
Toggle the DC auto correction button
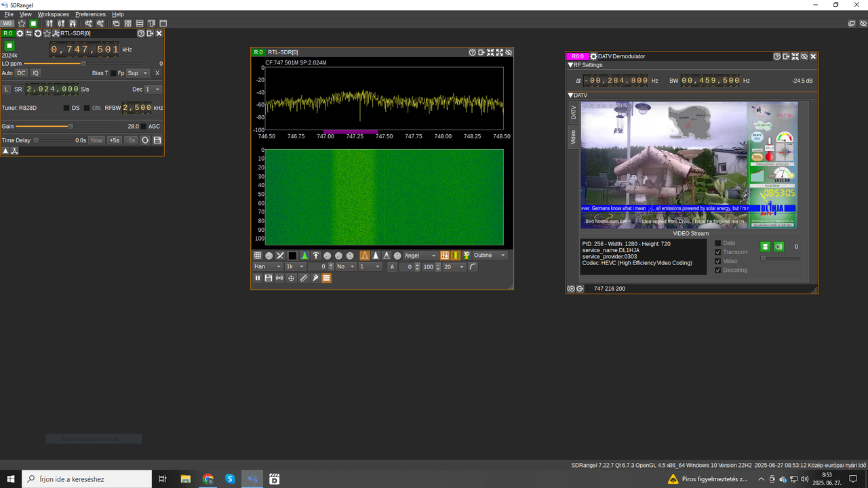pyautogui.click(x=22, y=73)
